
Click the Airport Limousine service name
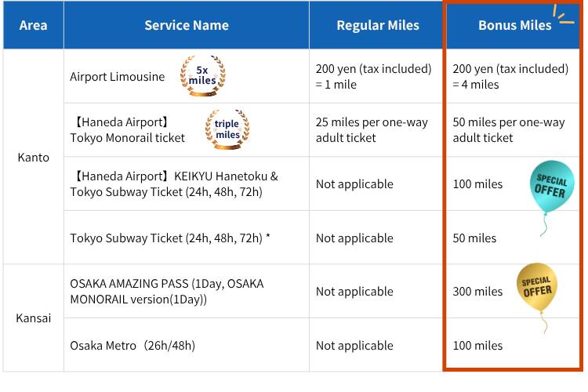(117, 77)
